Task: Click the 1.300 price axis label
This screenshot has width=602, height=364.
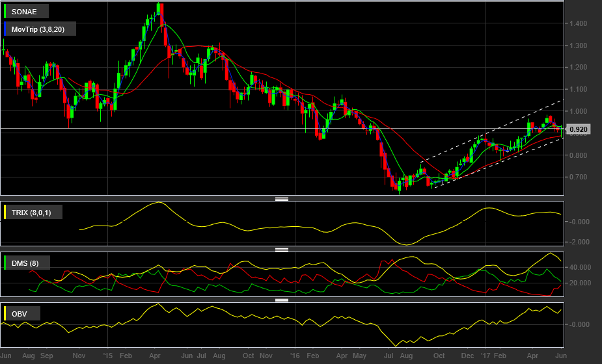Action: (578, 45)
